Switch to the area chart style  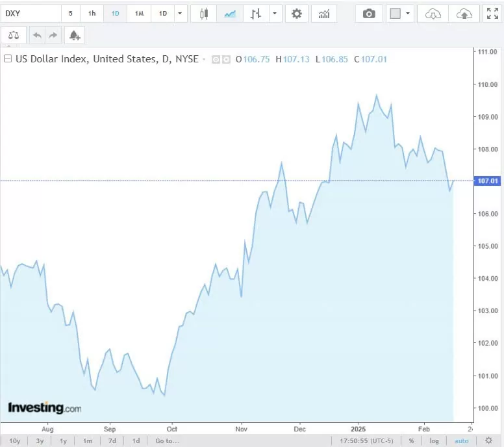[x=230, y=14]
